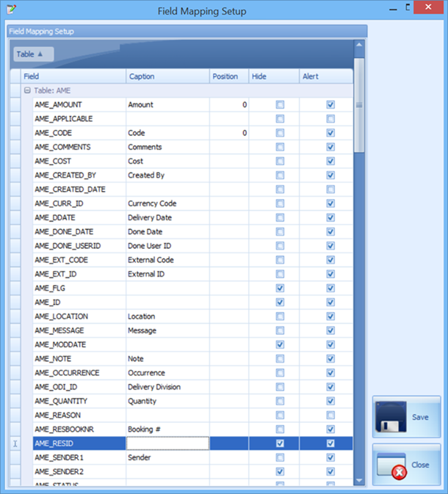Click the 'Created By' caption cell

coord(167,175)
